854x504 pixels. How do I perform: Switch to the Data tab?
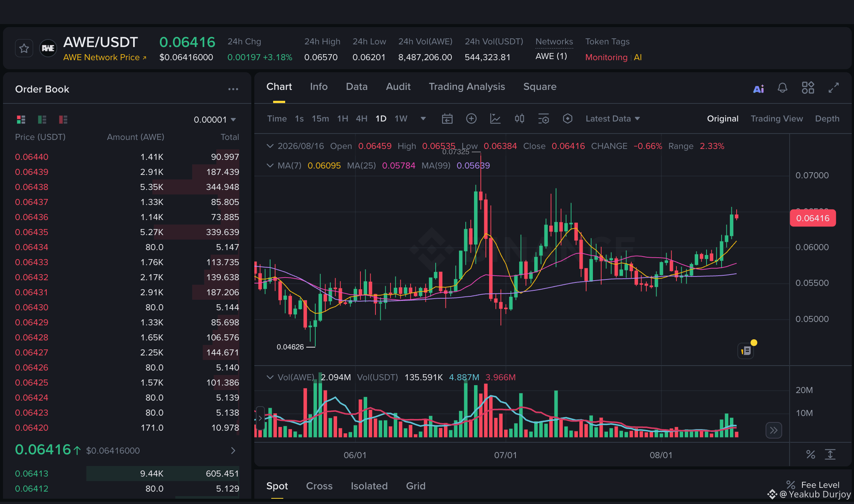click(x=357, y=87)
